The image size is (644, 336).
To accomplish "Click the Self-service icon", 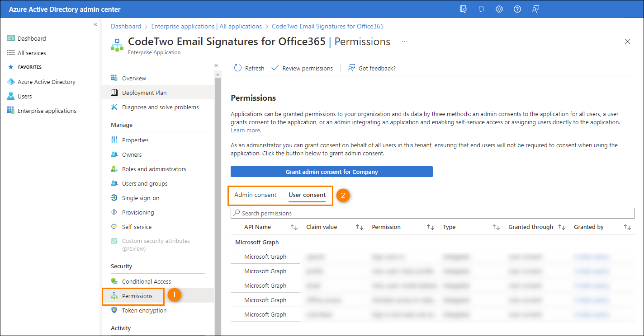I will [x=114, y=227].
